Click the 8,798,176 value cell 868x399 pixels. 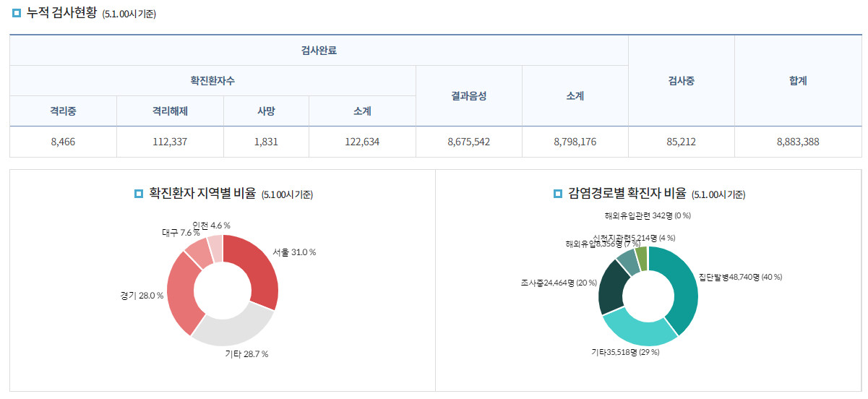click(575, 142)
